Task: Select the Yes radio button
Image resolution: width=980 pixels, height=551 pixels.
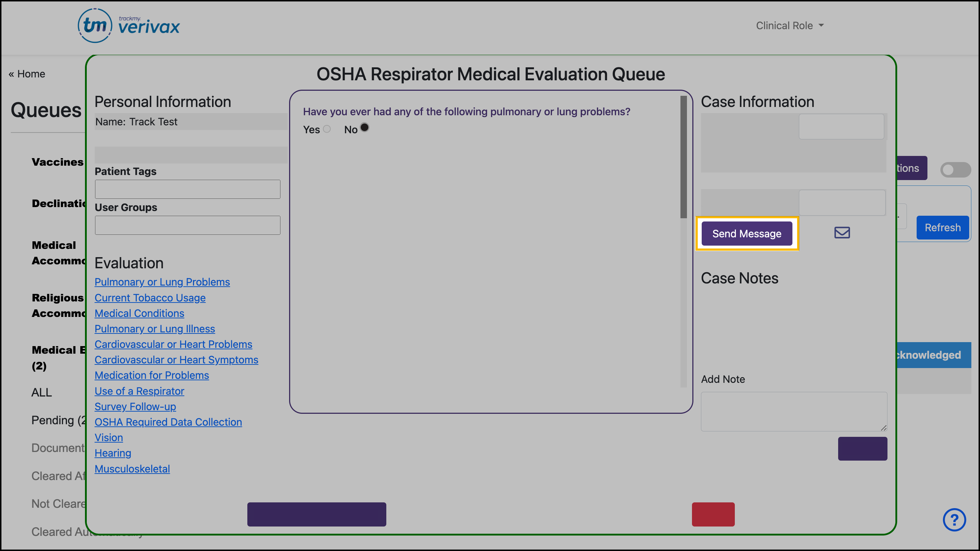Action: pos(327,129)
